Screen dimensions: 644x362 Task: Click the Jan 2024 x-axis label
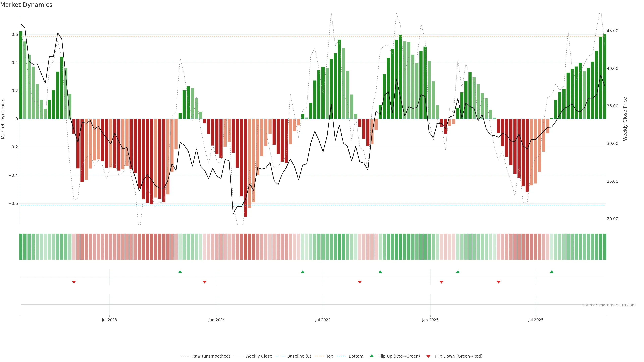click(217, 320)
